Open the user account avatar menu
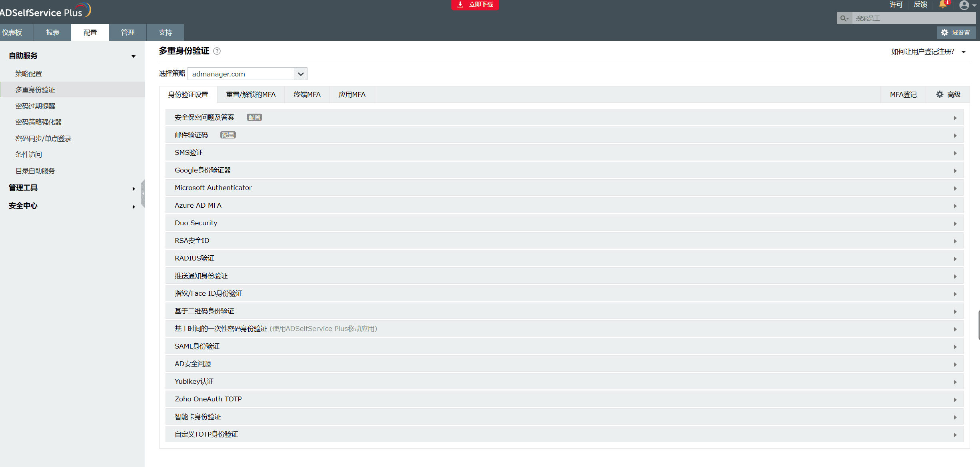The width and height of the screenshot is (980, 467). pos(964,5)
